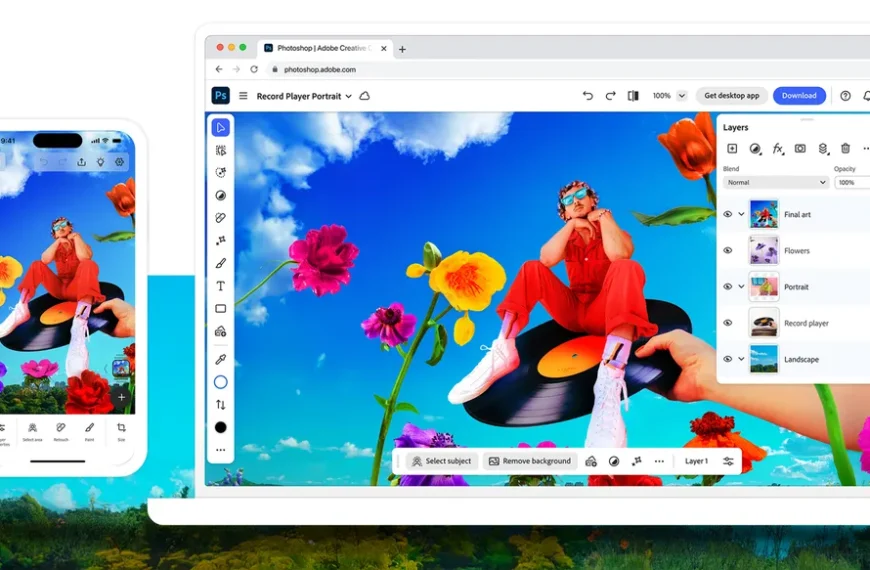The width and height of the screenshot is (870, 570).
Task: Undo the last action in header
Action: point(588,95)
